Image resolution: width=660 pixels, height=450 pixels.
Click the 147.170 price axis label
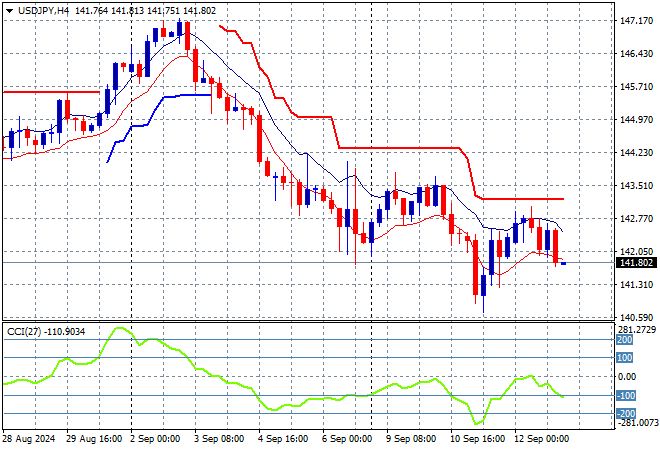click(x=635, y=20)
